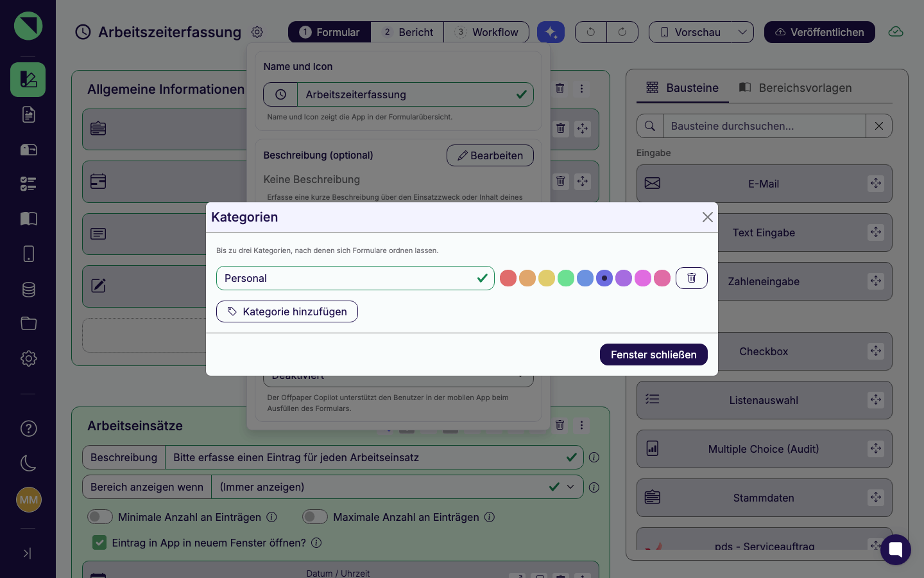Open the MM user avatar
The height and width of the screenshot is (578, 924).
click(28, 500)
